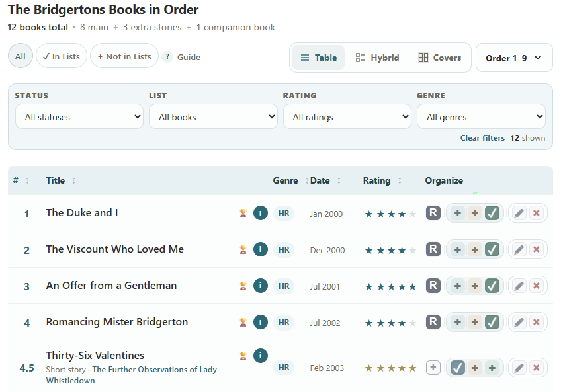Image resolution: width=561 pixels, height=392 pixels.
Task: Click award icon for The Viscount Who Loved Me
Action: click(x=243, y=249)
